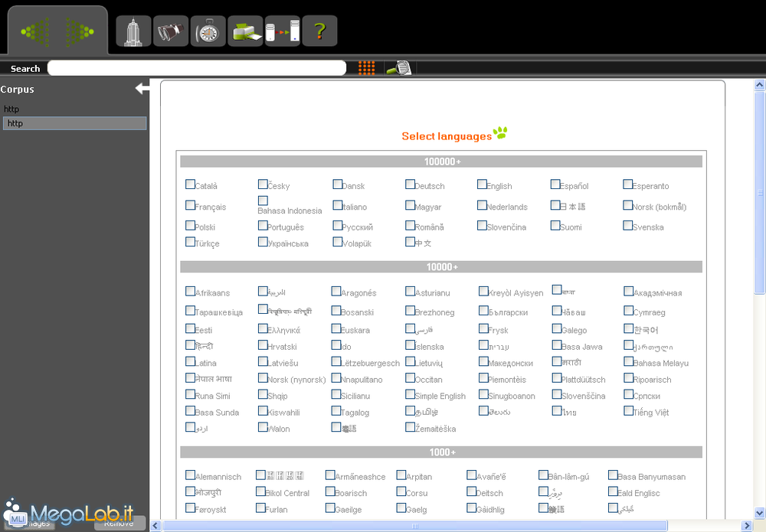Click into the Search input field

[x=197, y=68]
